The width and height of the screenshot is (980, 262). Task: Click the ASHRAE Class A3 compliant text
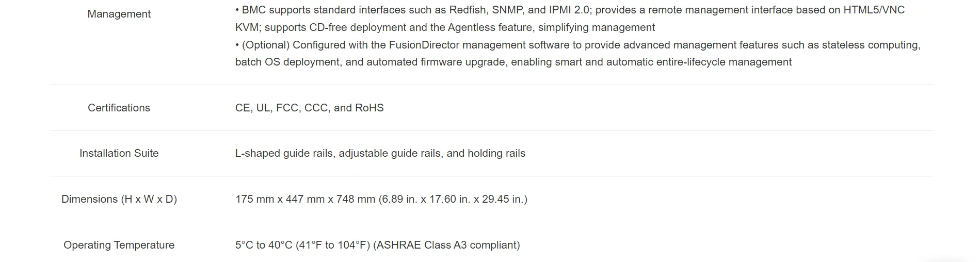(x=447, y=245)
